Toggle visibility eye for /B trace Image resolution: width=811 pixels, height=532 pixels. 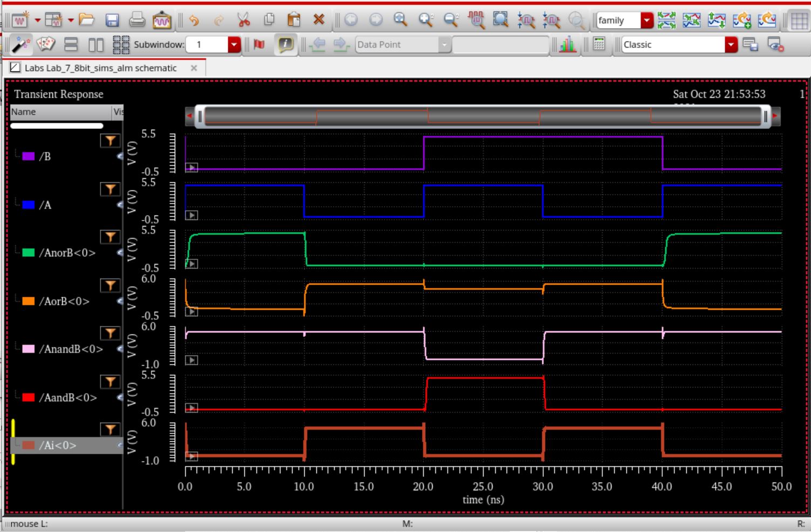point(120,156)
